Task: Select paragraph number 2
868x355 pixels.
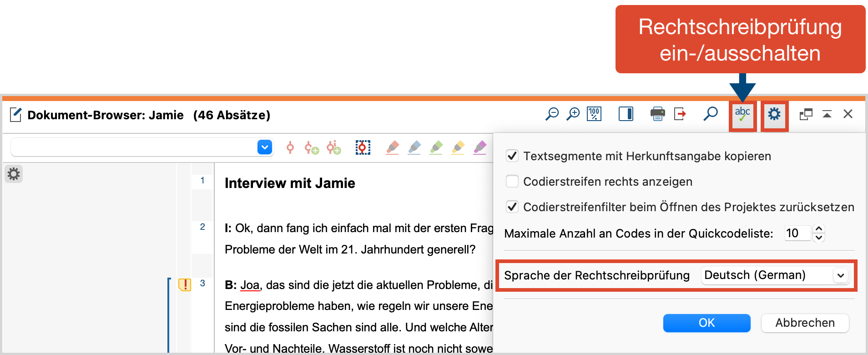Action: (x=202, y=227)
